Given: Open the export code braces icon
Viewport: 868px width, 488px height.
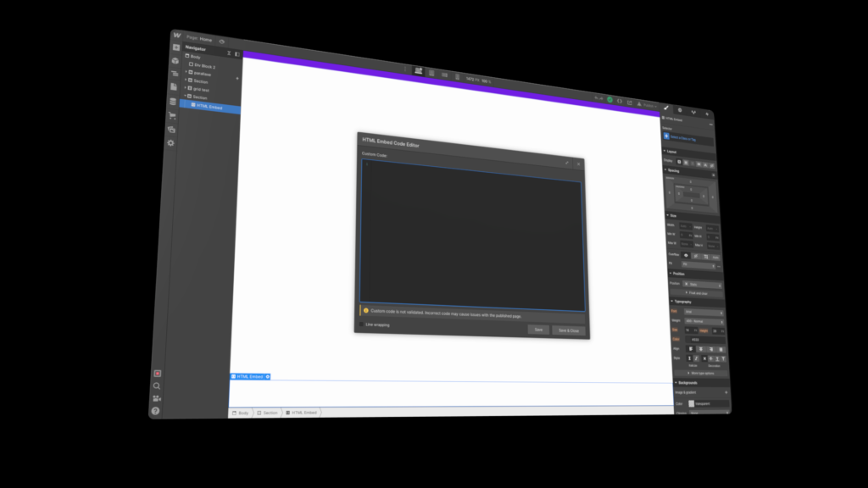Looking at the screenshot, I should pyautogui.click(x=620, y=102).
